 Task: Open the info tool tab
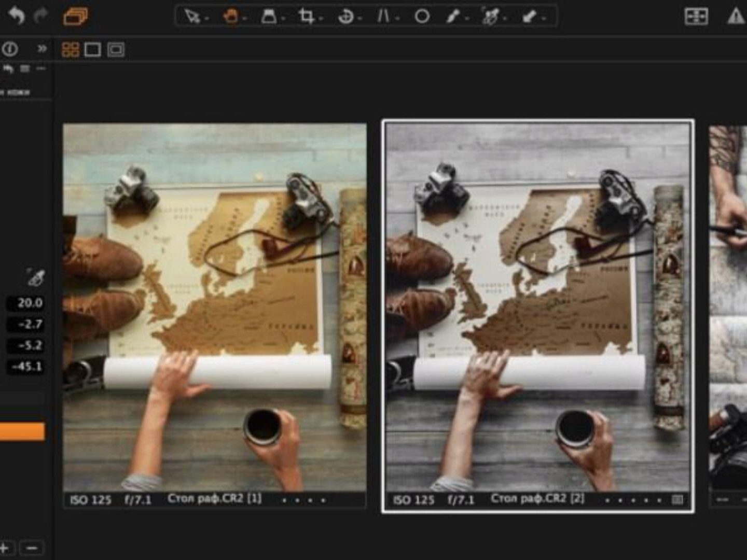click(10, 49)
